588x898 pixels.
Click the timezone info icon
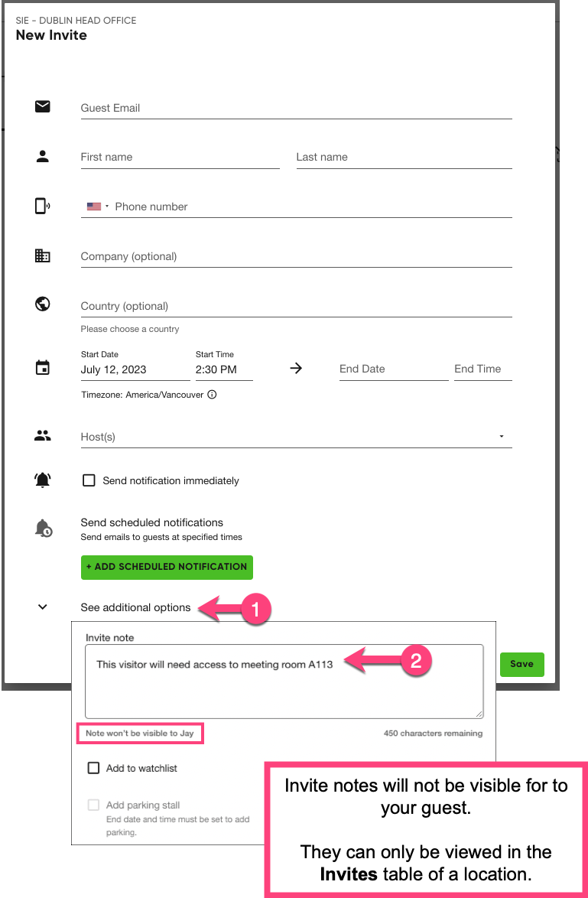point(213,395)
